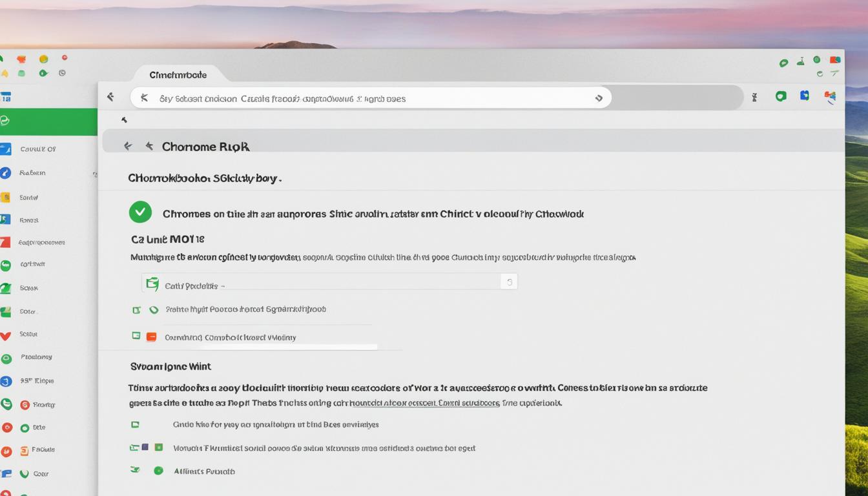Click the dark gray toolbar icon right of address bar
868x496 pixels.
tap(754, 98)
